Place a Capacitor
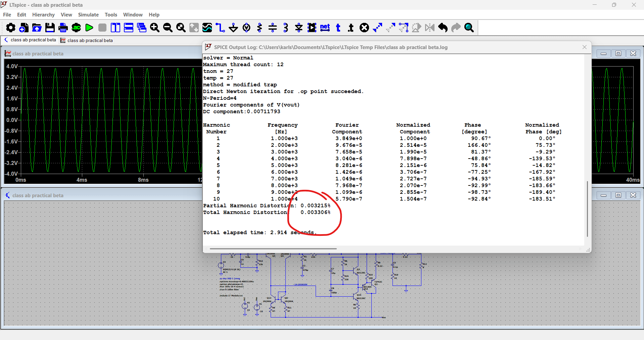The width and height of the screenshot is (644, 340). click(273, 28)
